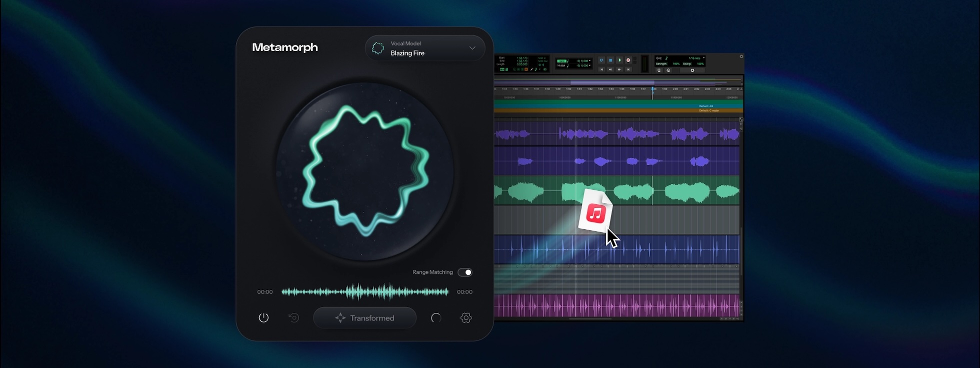Screen dimensions: 980x368
Task: Click the dragged music file icon
Action: tap(595, 211)
